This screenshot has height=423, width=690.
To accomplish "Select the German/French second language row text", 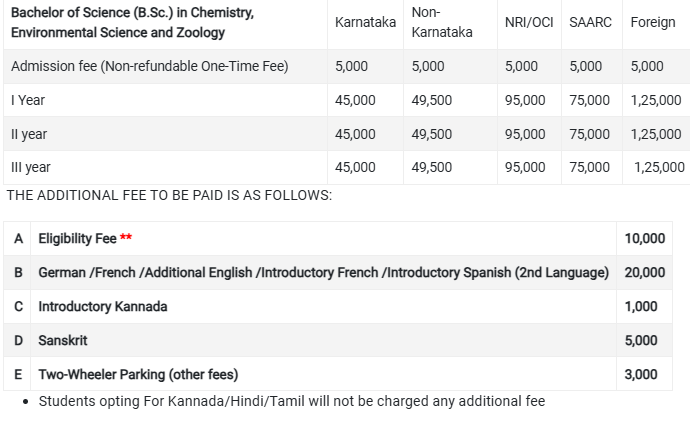I will pyautogui.click(x=323, y=272).
